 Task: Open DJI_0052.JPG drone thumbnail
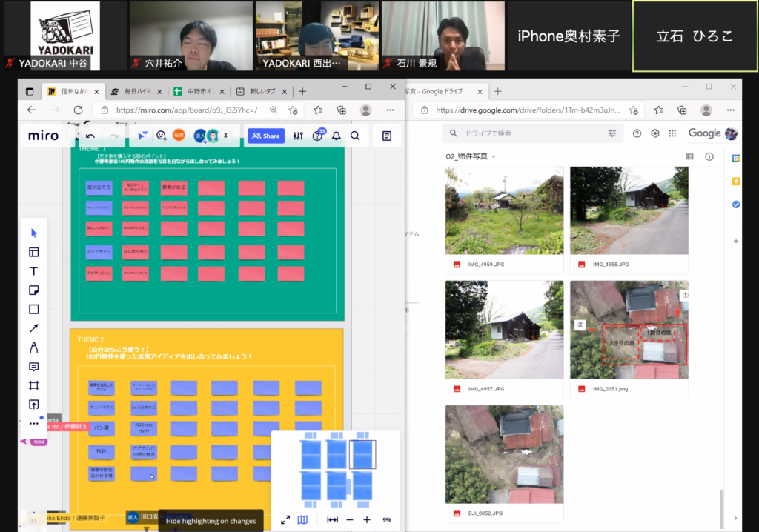[x=504, y=454]
